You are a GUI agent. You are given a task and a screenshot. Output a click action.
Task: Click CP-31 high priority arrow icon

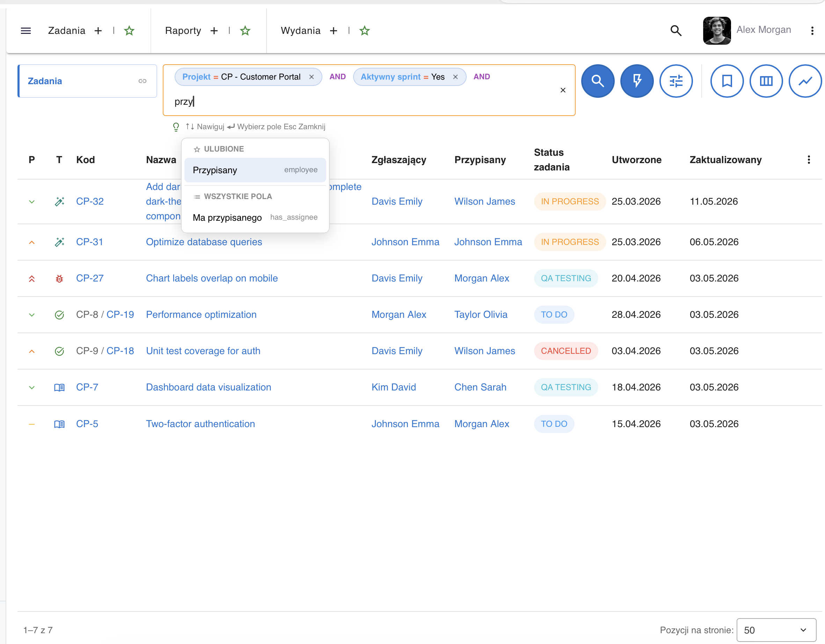(32, 242)
